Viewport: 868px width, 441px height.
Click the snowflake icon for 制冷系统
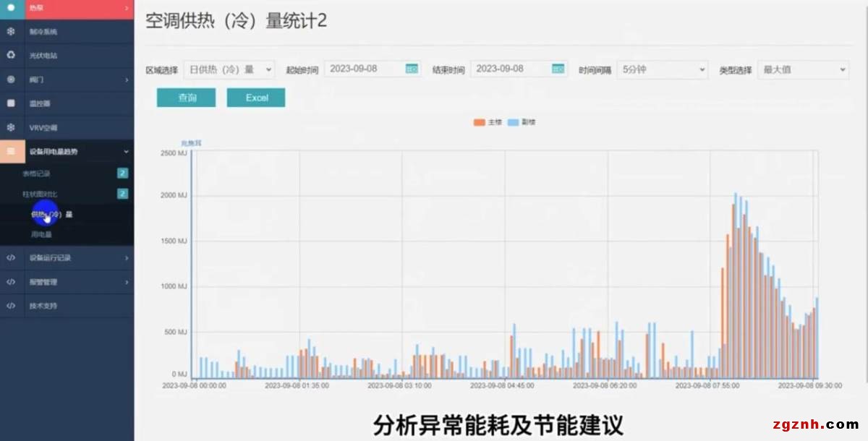click(11, 32)
